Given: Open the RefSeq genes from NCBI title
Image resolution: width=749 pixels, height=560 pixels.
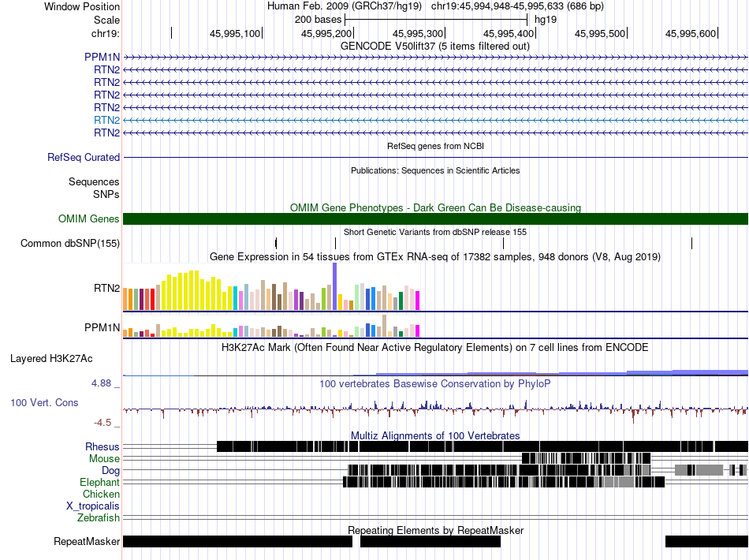Looking at the screenshot, I should 435,146.
